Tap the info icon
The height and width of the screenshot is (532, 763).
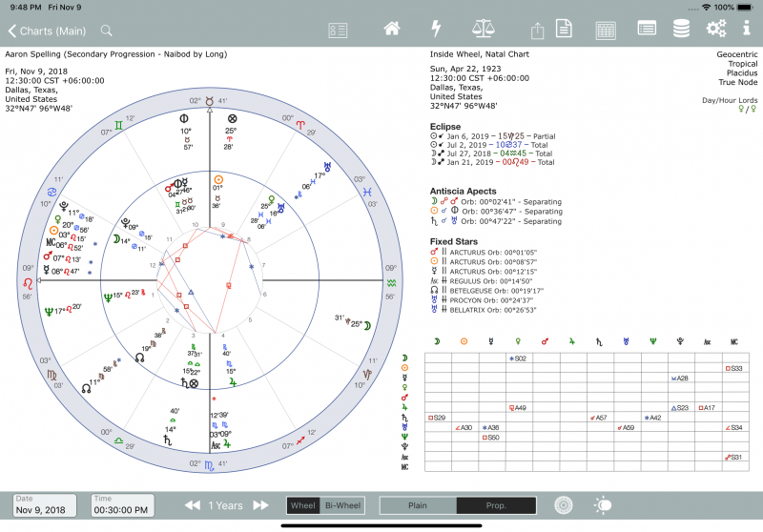[747, 28]
